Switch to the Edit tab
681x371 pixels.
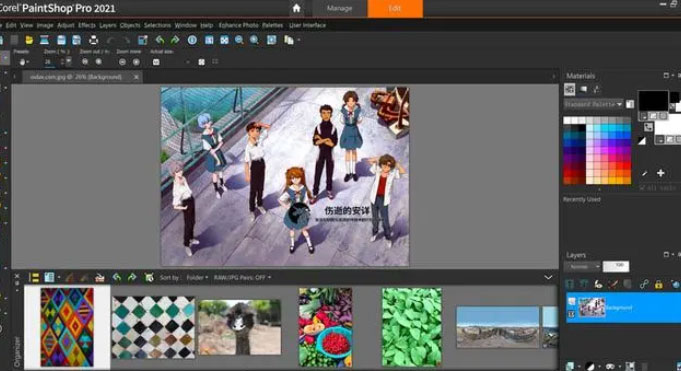395,8
